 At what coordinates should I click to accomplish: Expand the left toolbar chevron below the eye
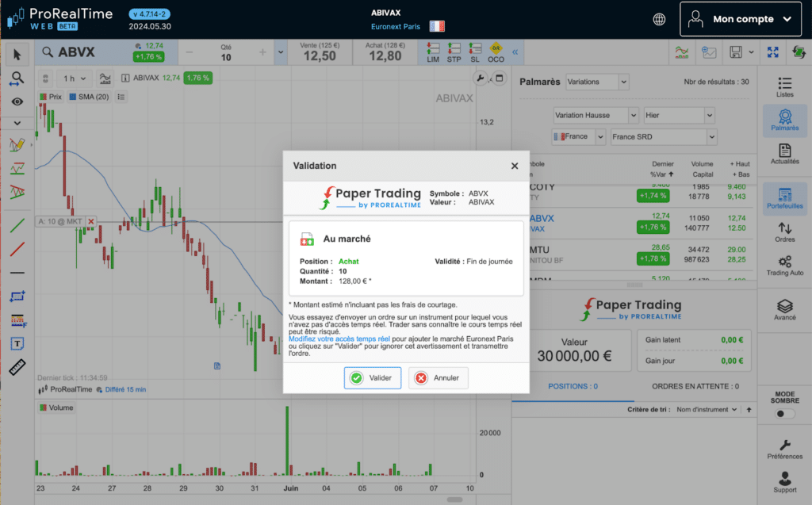[17, 123]
